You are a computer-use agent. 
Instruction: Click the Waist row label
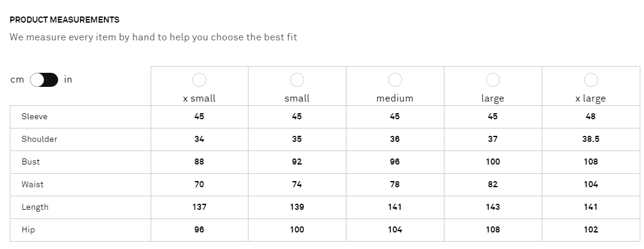(32, 184)
